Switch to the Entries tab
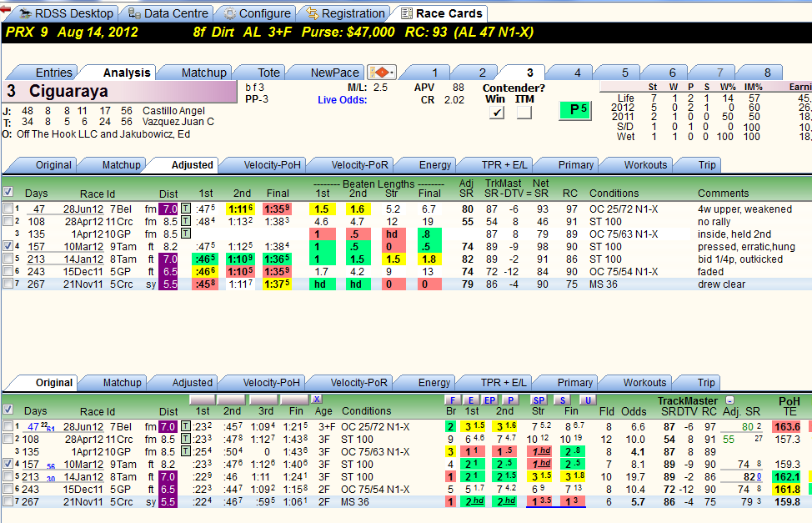 (x=54, y=73)
